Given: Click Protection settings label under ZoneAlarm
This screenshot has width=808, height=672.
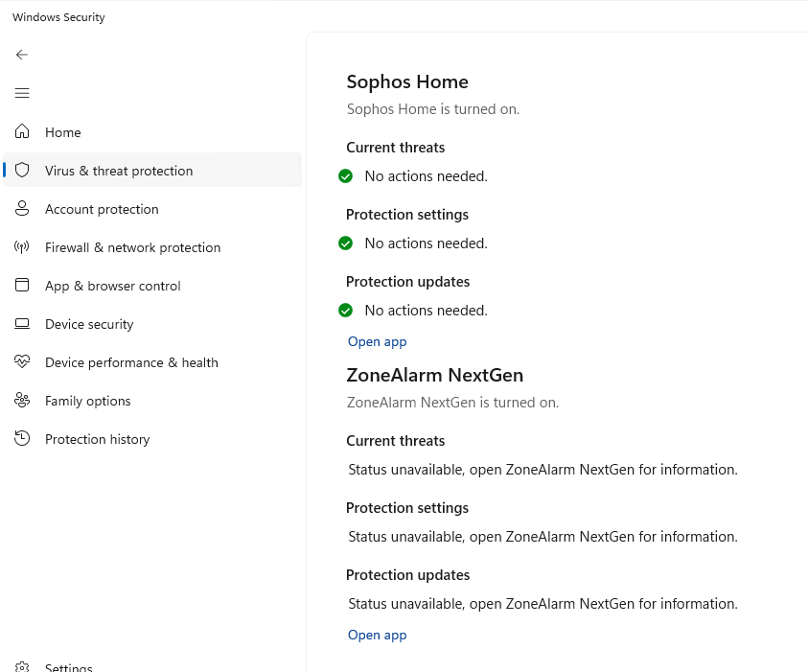Looking at the screenshot, I should tap(407, 508).
